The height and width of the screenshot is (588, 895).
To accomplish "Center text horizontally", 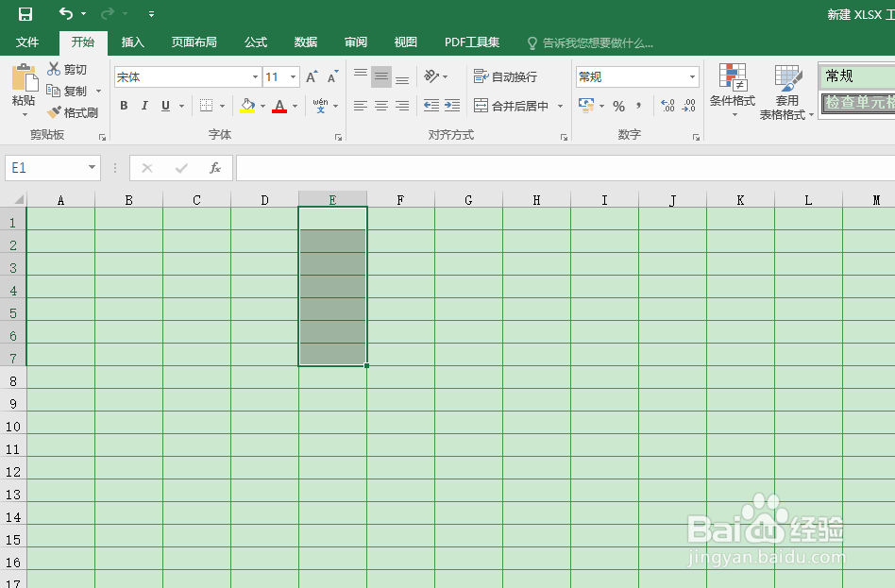I will [381, 106].
